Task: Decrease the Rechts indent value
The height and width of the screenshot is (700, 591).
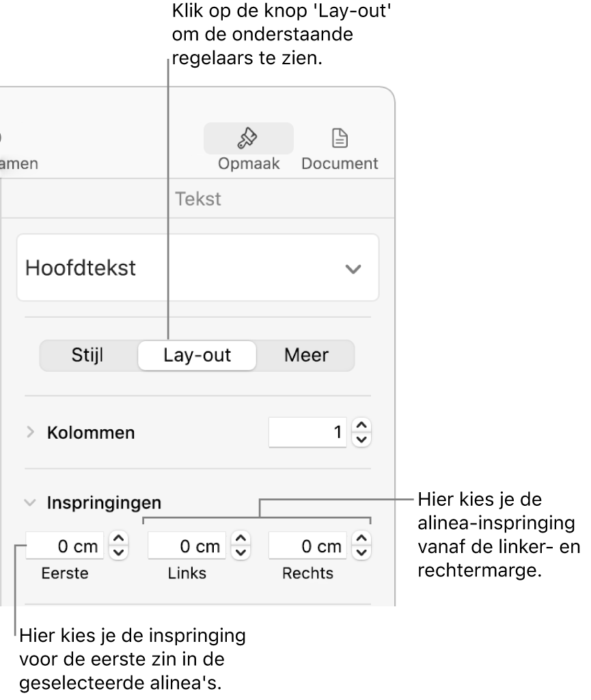Action: (x=362, y=552)
